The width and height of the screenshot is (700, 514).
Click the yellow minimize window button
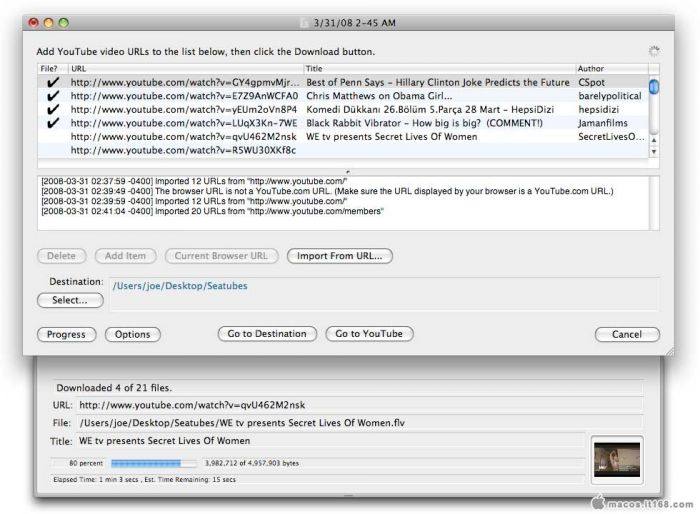coord(49,22)
